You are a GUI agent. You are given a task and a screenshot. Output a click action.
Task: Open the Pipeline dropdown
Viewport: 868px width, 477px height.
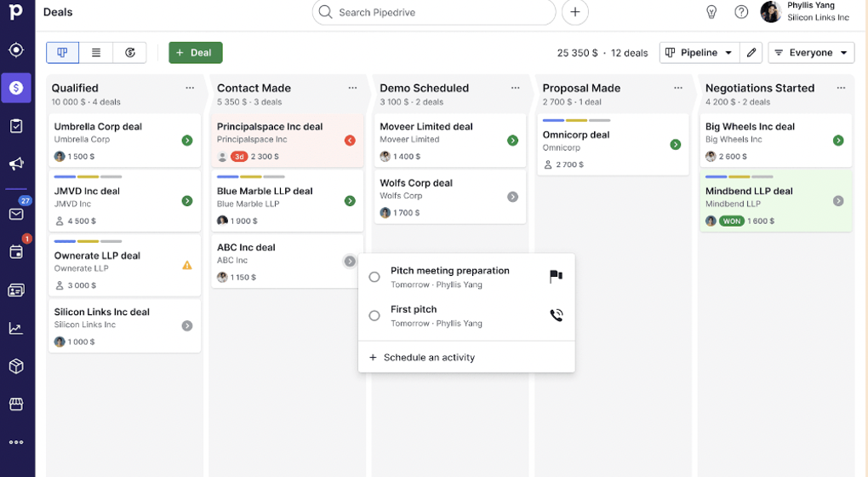(x=699, y=53)
